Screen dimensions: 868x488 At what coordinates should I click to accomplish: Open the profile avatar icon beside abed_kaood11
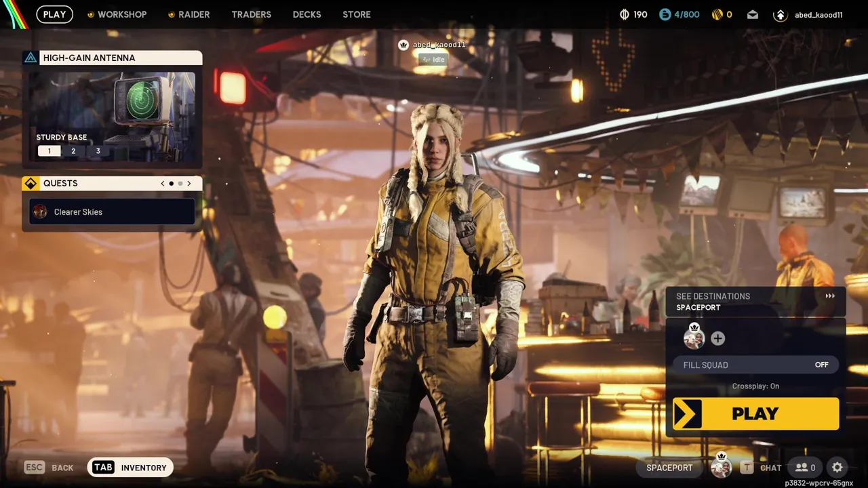pyautogui.click(x=780, y=14)
